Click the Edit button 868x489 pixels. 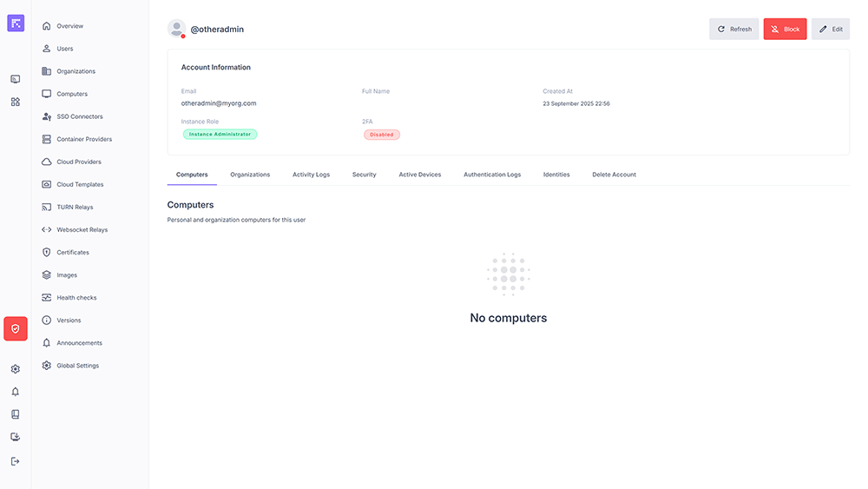click(831, 30)
